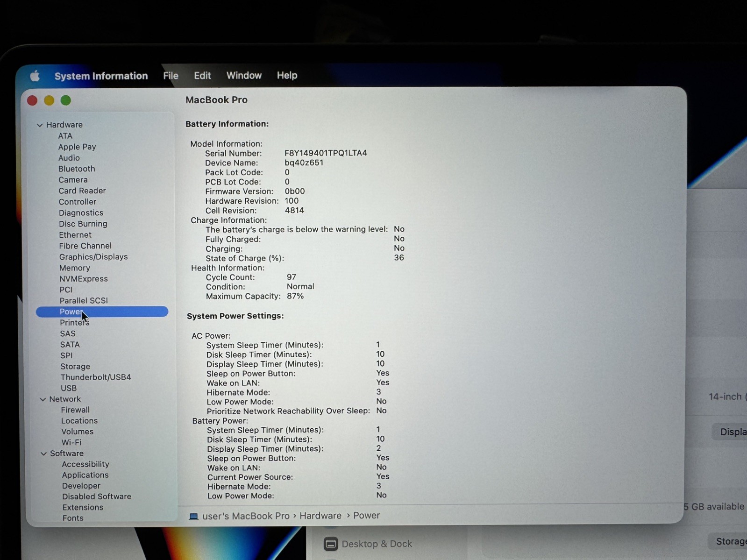Click the MacBook Pro window title
747x560 pixels.
[x=216, y=100]
